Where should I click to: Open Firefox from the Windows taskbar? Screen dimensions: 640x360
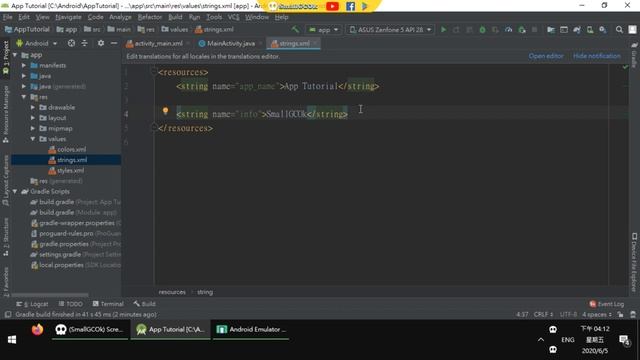pyautogui.click(x=37, y=329)
